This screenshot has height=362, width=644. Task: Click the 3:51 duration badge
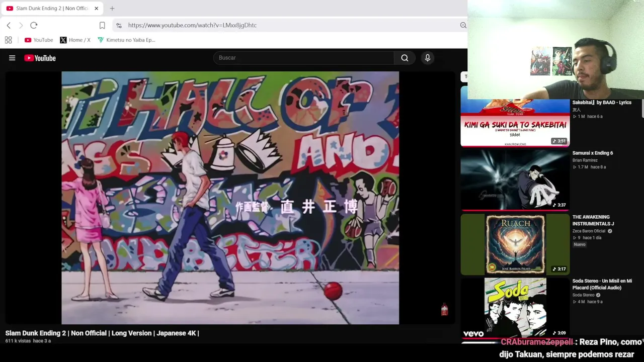559,141
